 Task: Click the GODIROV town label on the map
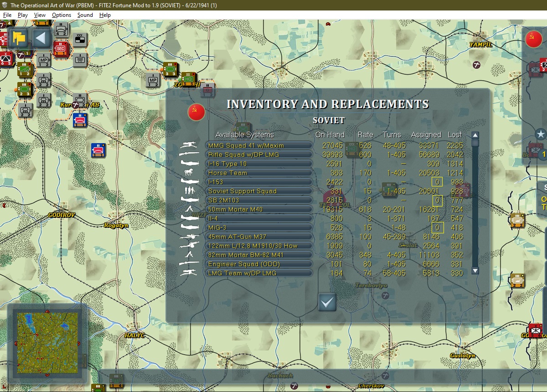(x=62, y=215)
